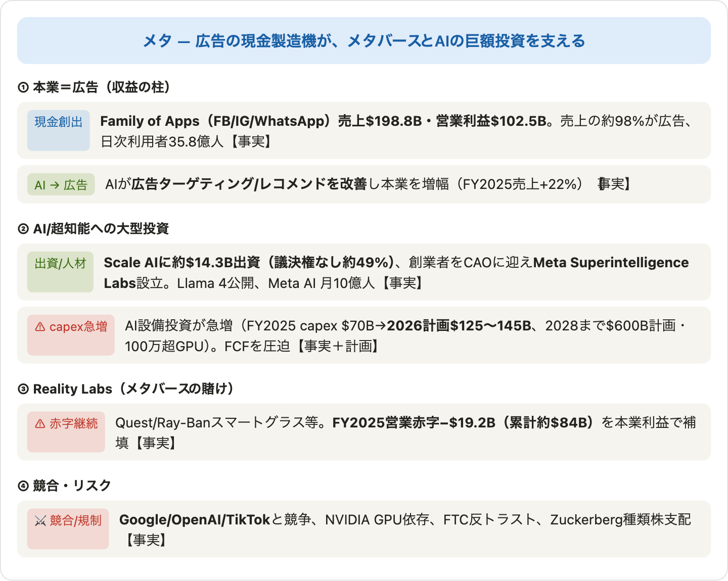Image resolution: width=728 pixels, height=581 pixels.
Task: Click the 2026計画$125〜145B bold text
Action: (x=459, y=326)
